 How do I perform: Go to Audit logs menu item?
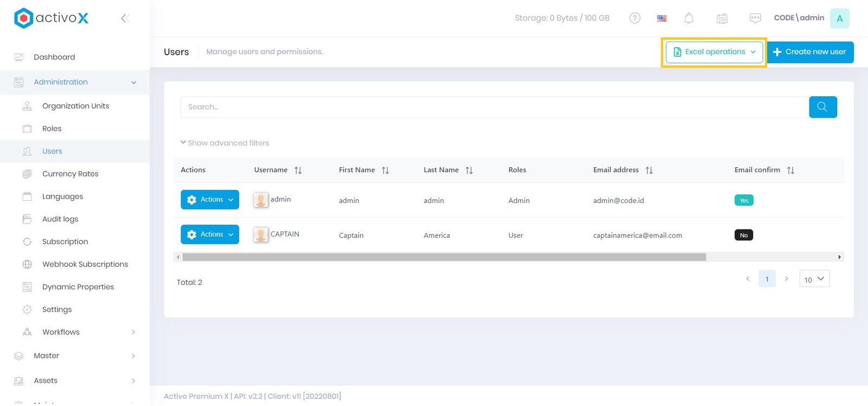pyautogui.click(x=60, y=219)
